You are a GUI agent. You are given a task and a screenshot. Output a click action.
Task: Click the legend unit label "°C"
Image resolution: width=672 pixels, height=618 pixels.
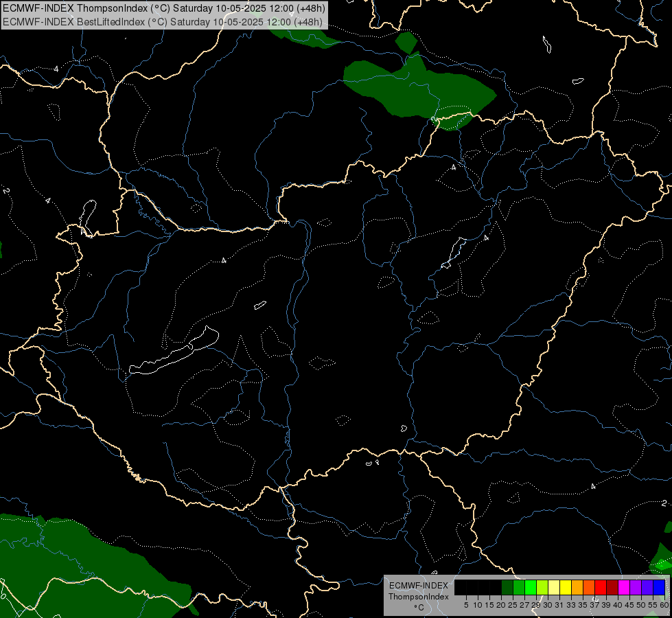click(x=418, y=608)
